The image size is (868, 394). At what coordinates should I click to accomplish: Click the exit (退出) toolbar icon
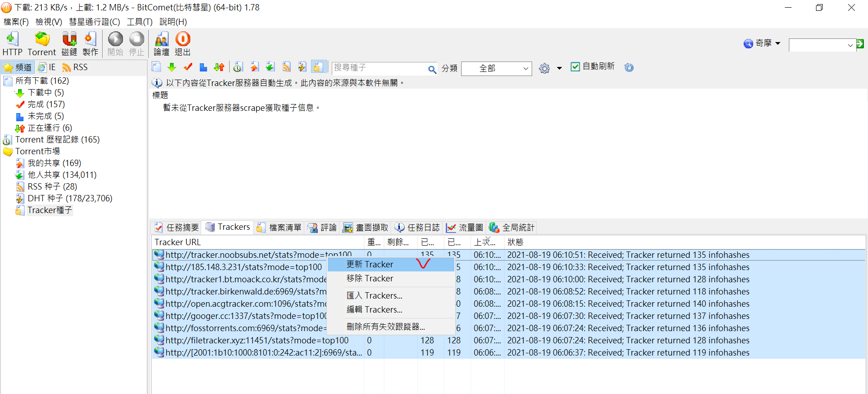tap(183, 44)
